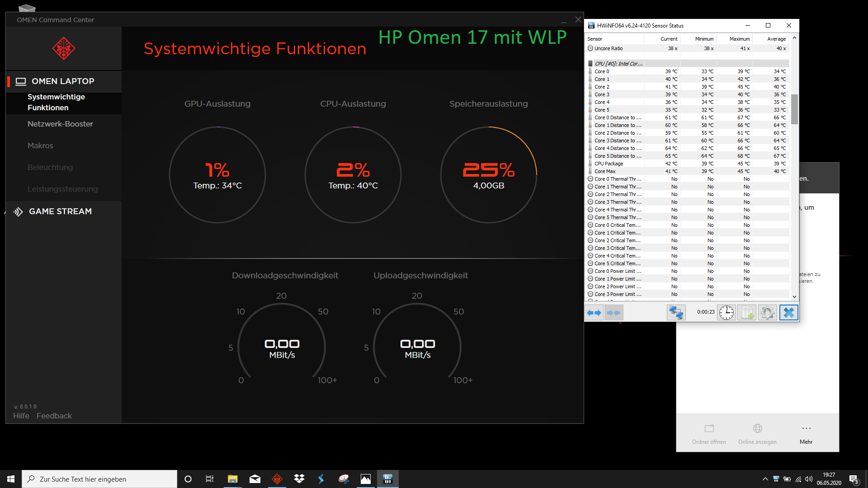The width and height of the screenshot is (868, 488).
Task: Click the HWiNFO expand columns arrows icon
Action: (x=594, y=313)
